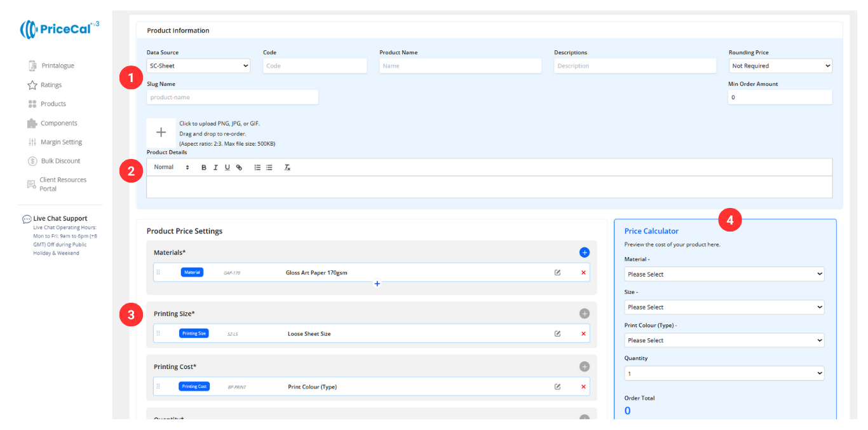This screenshot has width=868, height=430.
Task: Remove the Print Colour (Type) row
Action: coord(583,387)
